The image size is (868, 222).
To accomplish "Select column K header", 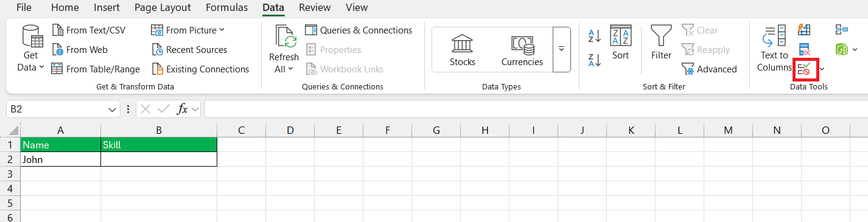I will coord(631,130).
